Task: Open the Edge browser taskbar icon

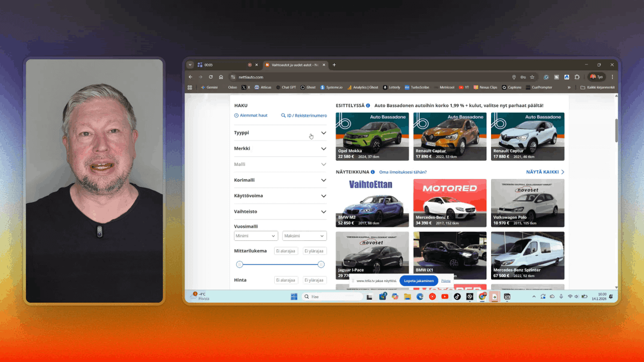Action: click(x=420, y=297)
